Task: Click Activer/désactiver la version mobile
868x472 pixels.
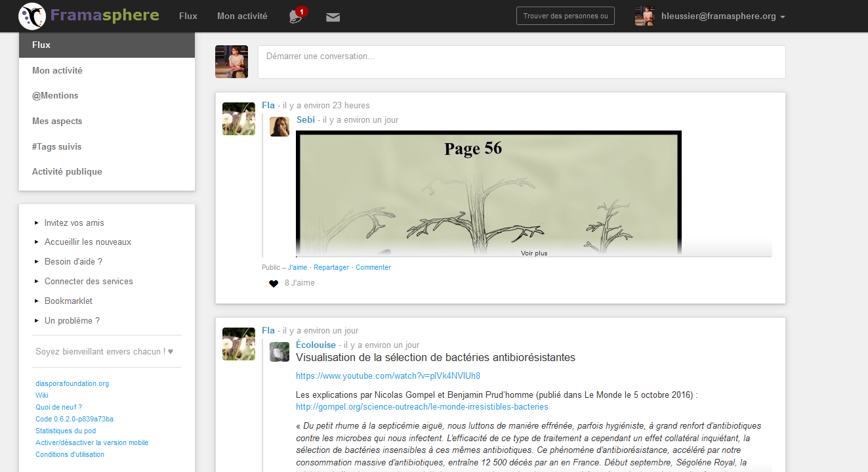Action: point(92,443)
